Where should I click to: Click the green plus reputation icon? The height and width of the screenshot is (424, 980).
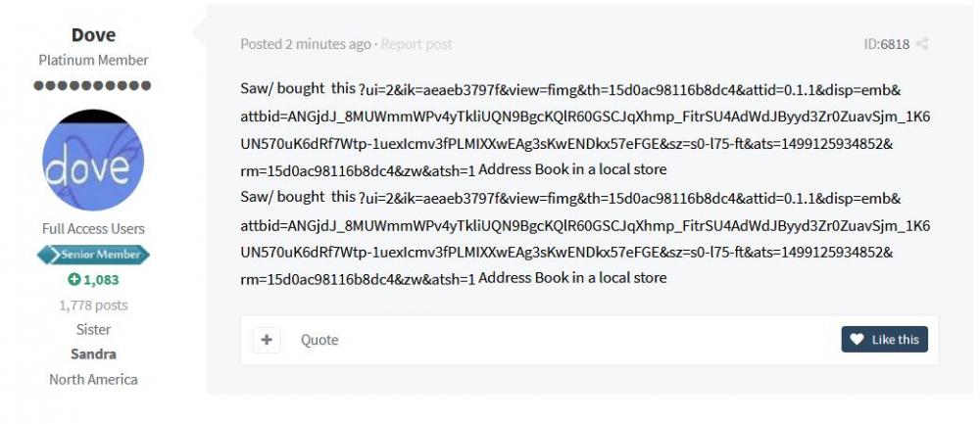73,279
